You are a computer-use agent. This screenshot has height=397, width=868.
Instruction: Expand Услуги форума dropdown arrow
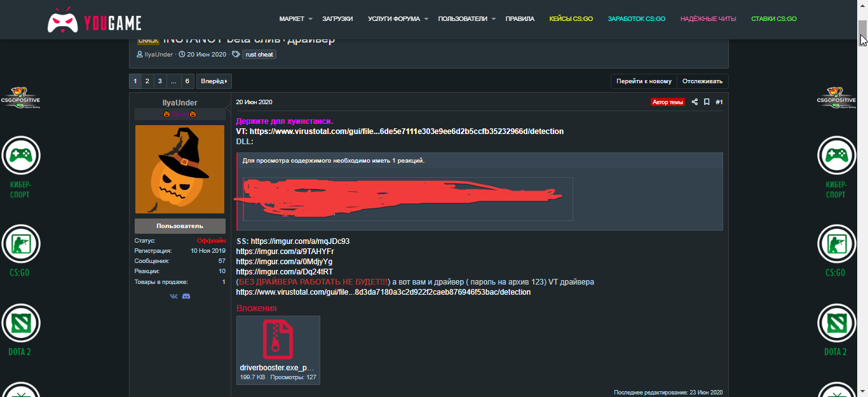(x=426, y=19)
